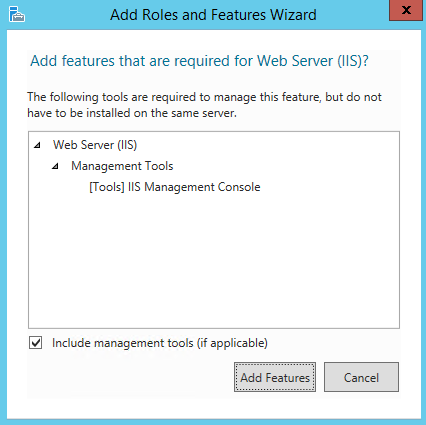426x425 pixels.
Task: Click the 'Include management tools (if applicable)' label
Action: coord(160,343)
